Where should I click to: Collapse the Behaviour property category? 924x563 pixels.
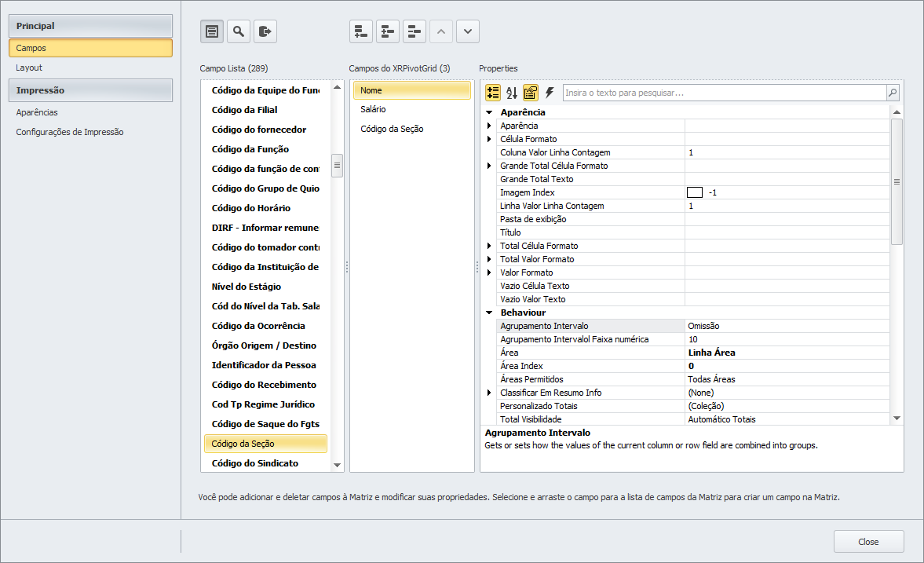click(489, 313)
